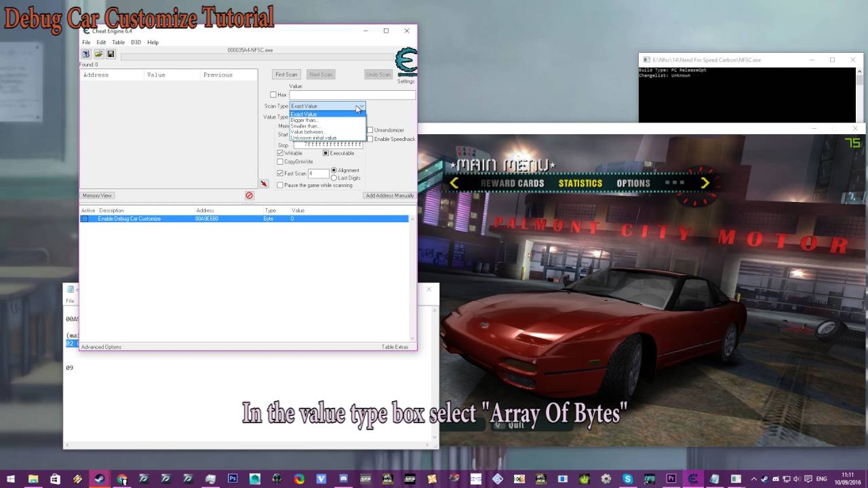The image size is (868, 488).
Task: Select the Last Digits radio button
Action: [334, 178]
